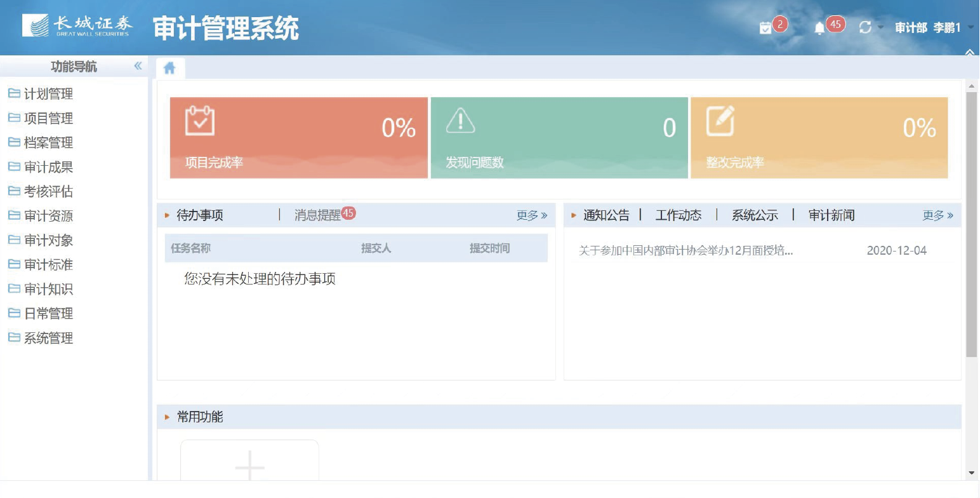Open the 2020-12-04 training announcement
Viewport: 980px width, 498px height.
point(685,251)
